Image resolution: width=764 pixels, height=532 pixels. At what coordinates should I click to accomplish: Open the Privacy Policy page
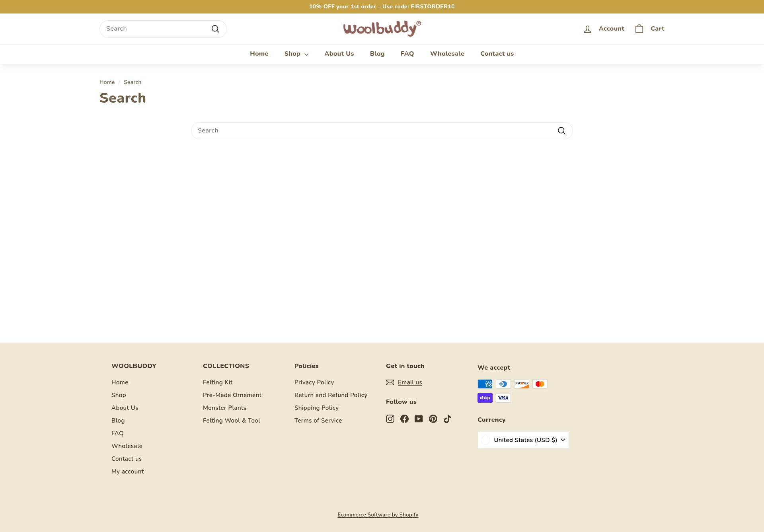pos(314,382)
